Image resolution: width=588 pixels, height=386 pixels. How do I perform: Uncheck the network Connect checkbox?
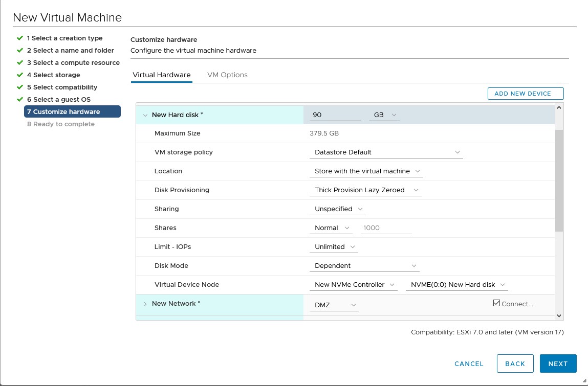496,302
